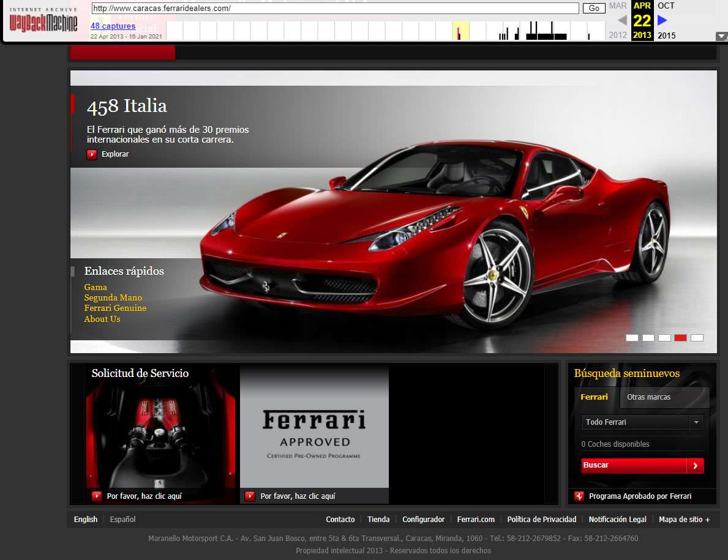
Task: Collapse Wayback toolbar with the down arrow
Action: [721, 36]
